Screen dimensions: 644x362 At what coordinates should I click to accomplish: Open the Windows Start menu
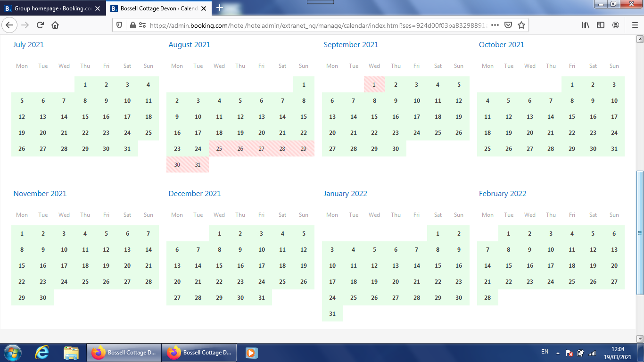(x=12, y=353)
